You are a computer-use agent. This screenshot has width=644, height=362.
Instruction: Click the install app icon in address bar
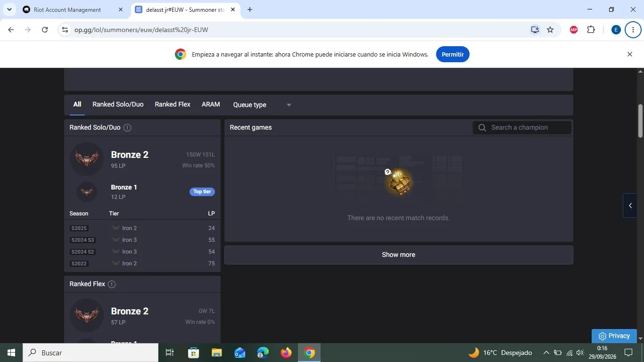535,30
